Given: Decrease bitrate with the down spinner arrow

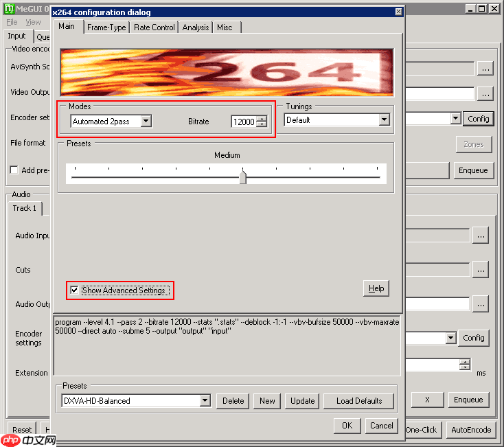Looking at the screenshot, I should (x=262, y=125).
